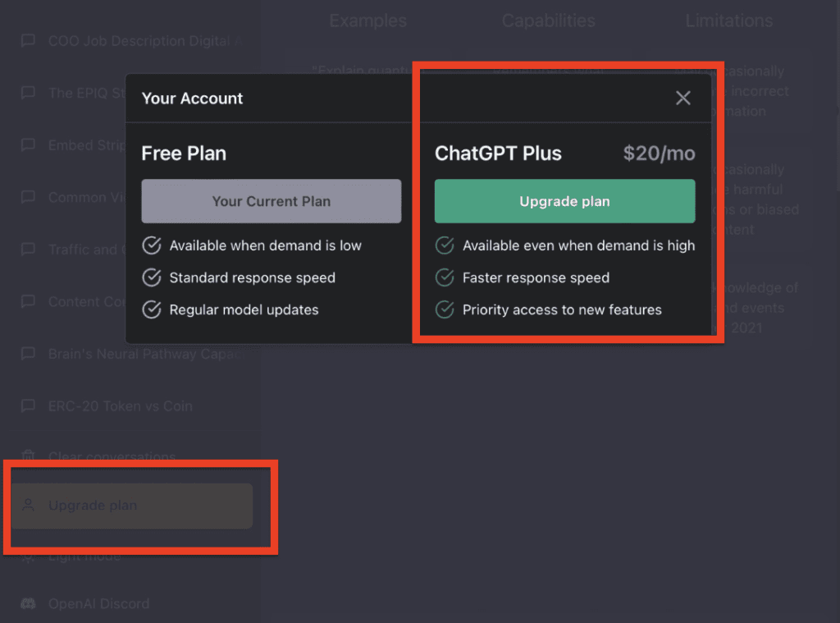
Task: Click the Examples column heading
Action: [368, 21]
